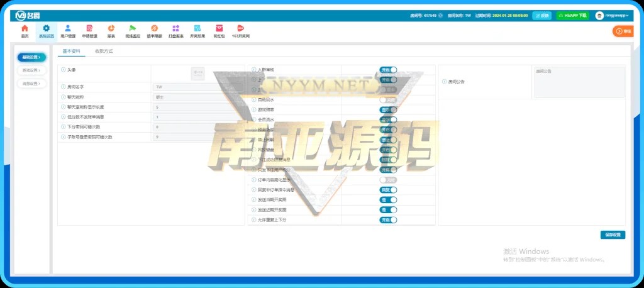
Task: Open the 首页 home icon
Action: pos(25,31)
